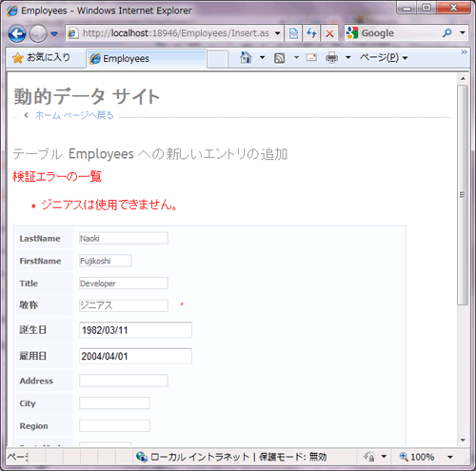Show more toolbar commands chevron

click(x=464, y=52)
